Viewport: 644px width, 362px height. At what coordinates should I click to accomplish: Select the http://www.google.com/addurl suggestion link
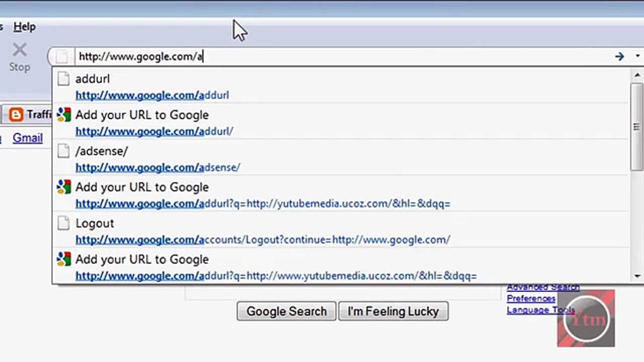tap(152, 95)
